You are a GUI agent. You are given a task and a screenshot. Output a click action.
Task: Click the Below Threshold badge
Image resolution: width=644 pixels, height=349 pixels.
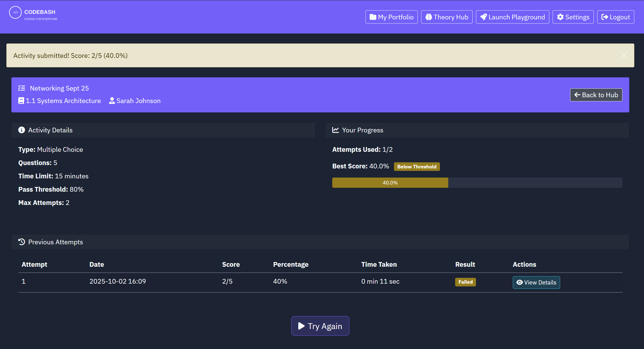417,167
